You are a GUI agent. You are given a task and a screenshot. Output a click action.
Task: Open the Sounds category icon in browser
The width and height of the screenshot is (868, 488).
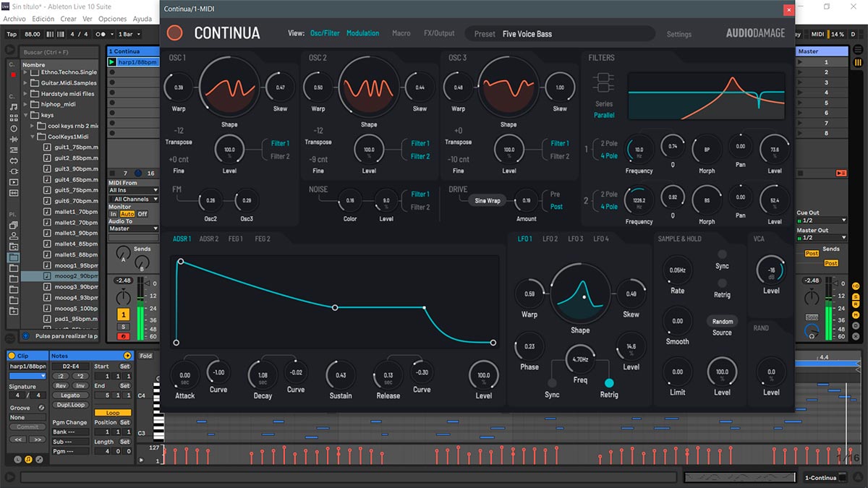[13, 107]
